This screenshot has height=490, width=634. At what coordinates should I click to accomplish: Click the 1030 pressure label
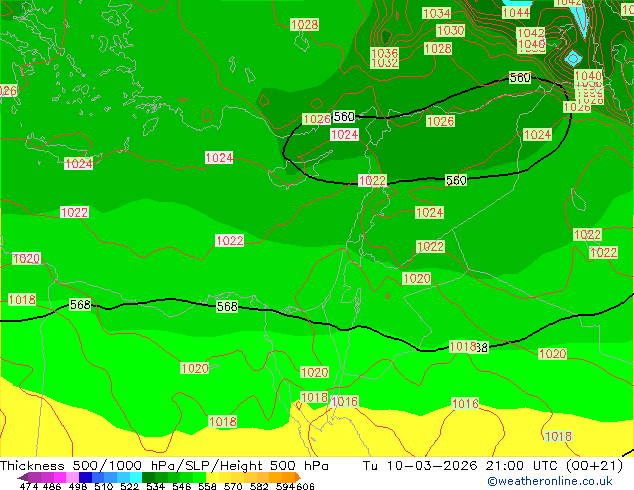[450, 30]
